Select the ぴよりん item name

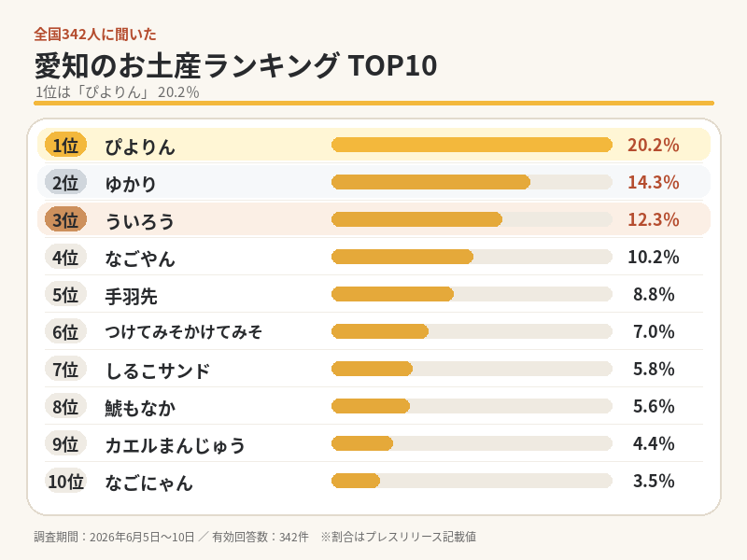point(140,147)
